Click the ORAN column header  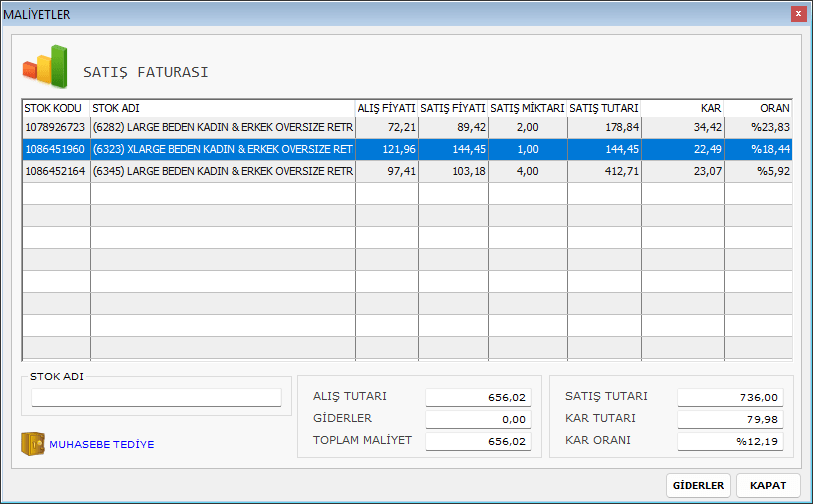[758, 108]
